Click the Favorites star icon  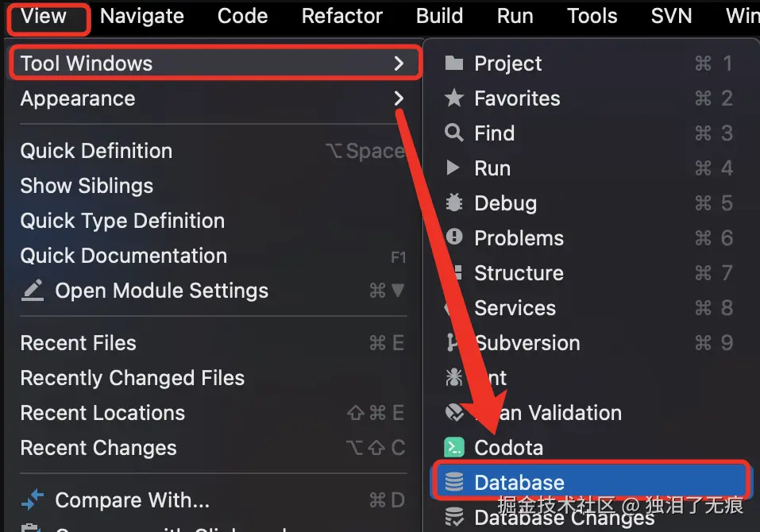coord(454,98)
